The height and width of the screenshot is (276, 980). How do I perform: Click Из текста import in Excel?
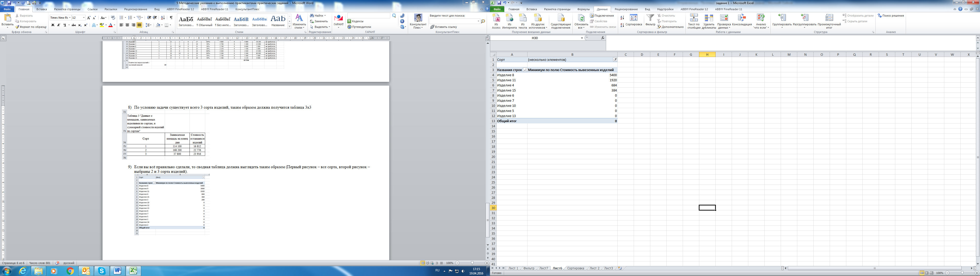(x=523, y=22)
